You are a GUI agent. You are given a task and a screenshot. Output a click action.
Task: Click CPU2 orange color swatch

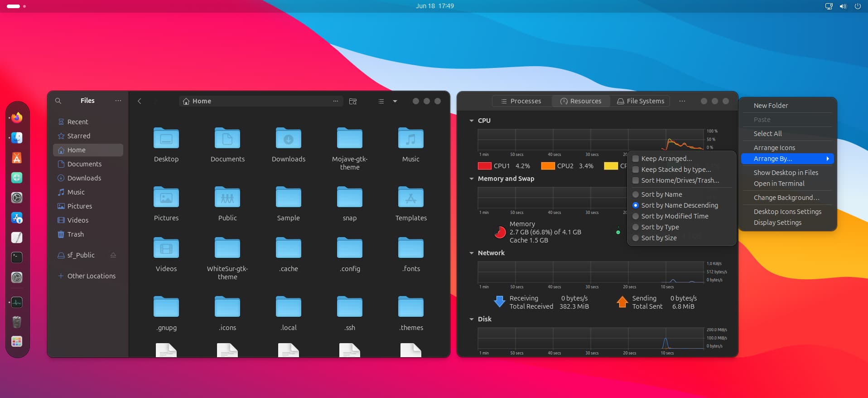pos(548,166)
